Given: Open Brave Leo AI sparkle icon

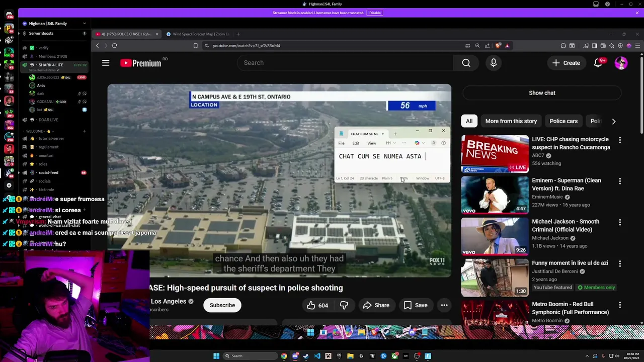Looking at the screenshot, I should 611,46.
